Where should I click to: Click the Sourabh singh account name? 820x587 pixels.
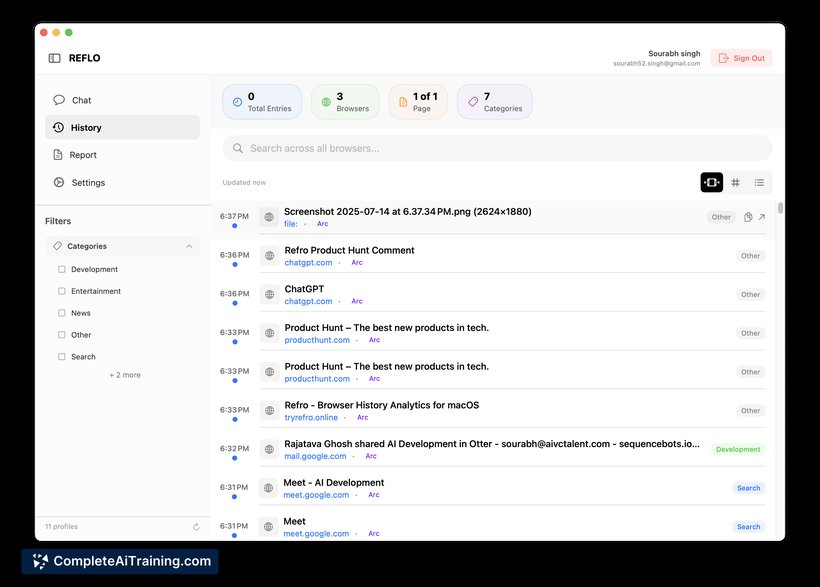click(x=674, y=53)
